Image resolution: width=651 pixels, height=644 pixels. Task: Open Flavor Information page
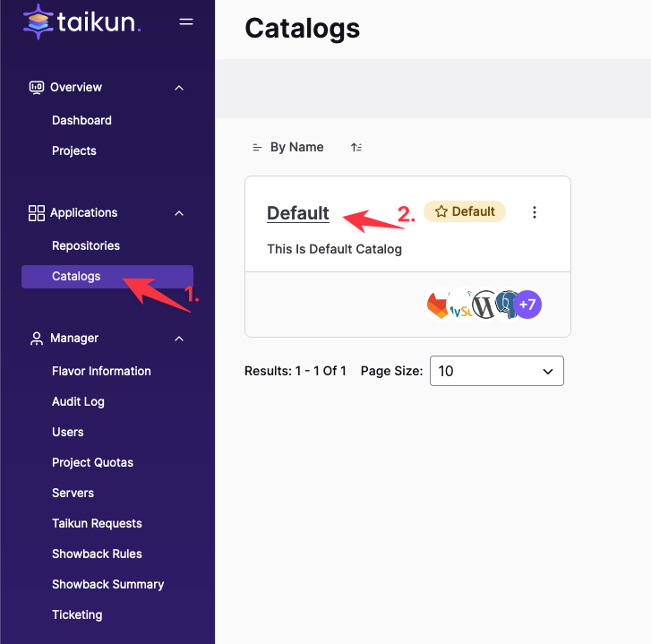pyautogui.click(x=101, y=371)
